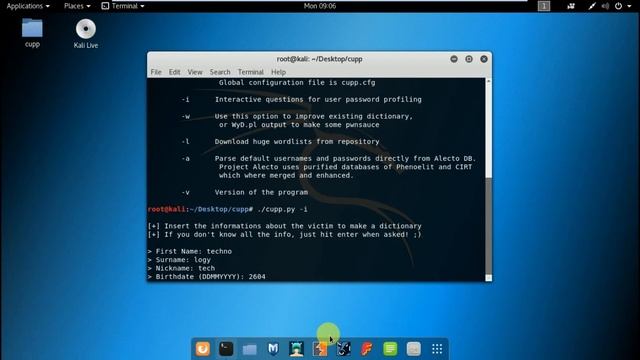Click the line 'Use this option to improve'
Viewport: 640px width, 360px height.
(x=313, y=116)
